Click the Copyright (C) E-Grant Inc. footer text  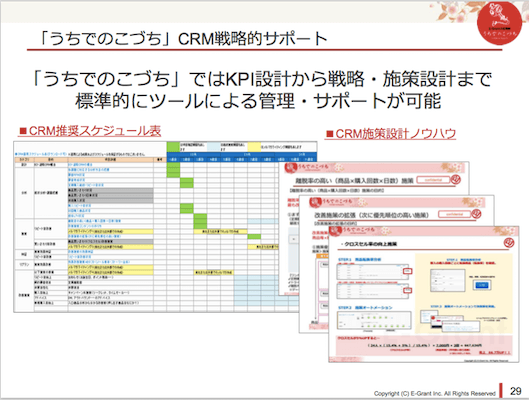tap(435, 393)
